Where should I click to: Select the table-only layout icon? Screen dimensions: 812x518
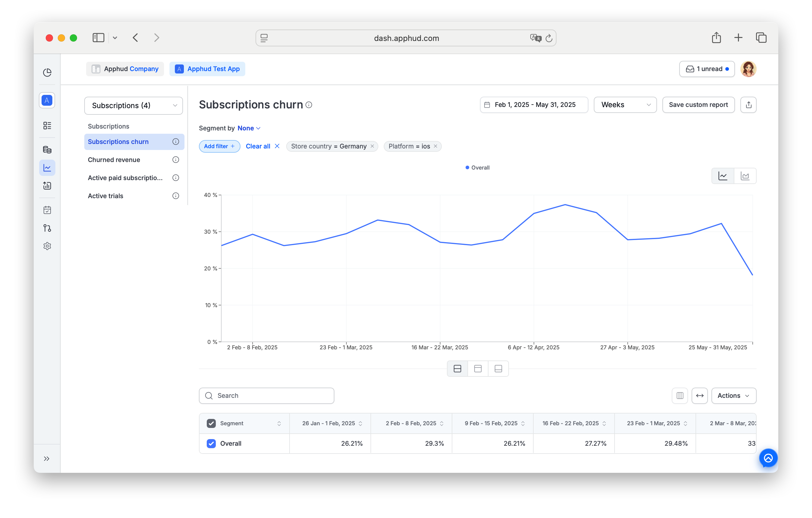pos(498,369)
